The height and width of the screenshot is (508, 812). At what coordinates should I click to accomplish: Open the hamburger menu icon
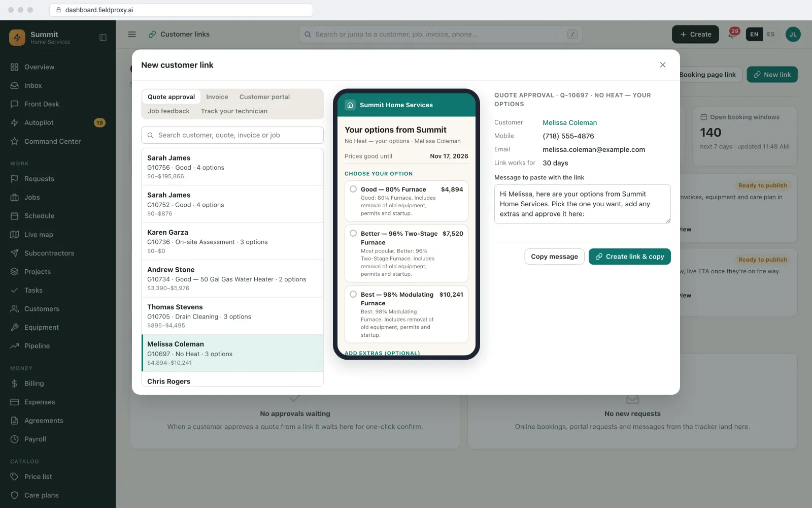click(x=132, y=35)
